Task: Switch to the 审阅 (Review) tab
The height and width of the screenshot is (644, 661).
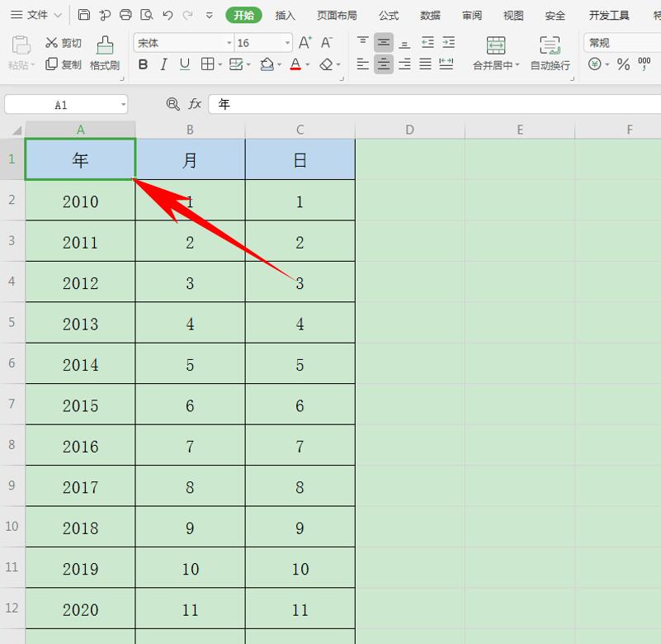Action: pos(472,16)
